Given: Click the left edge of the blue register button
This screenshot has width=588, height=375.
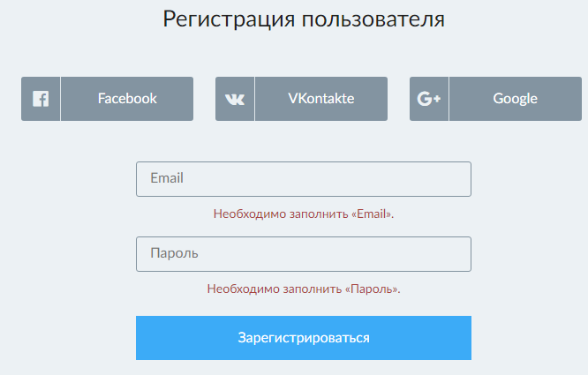Looking at the screenshot, I should [x=141, y=338].
